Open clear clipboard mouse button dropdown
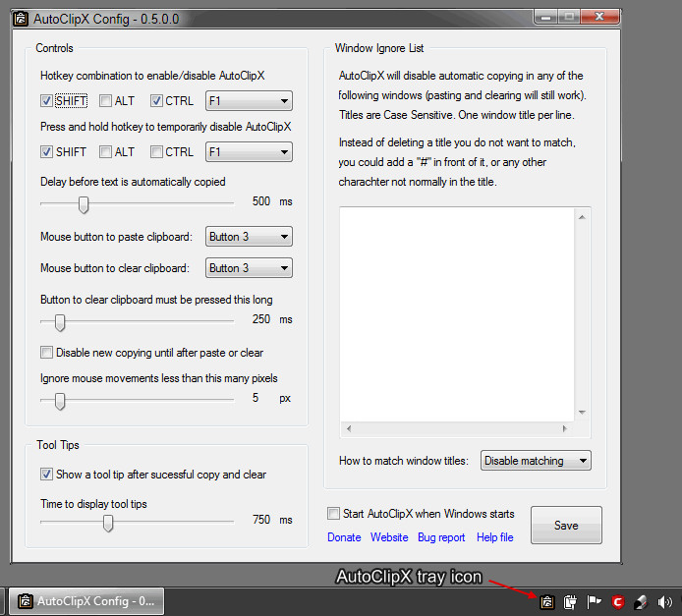 pos(249,268)
